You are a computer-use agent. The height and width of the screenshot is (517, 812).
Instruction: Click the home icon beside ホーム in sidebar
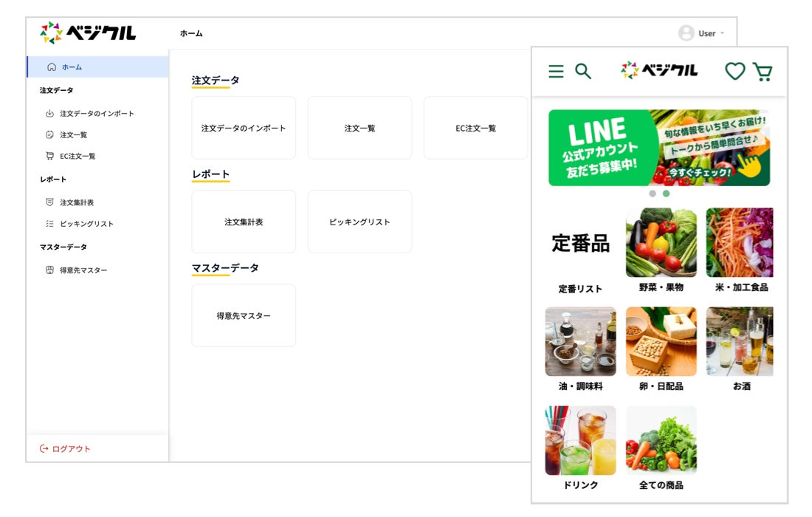(x=51, y=66)
